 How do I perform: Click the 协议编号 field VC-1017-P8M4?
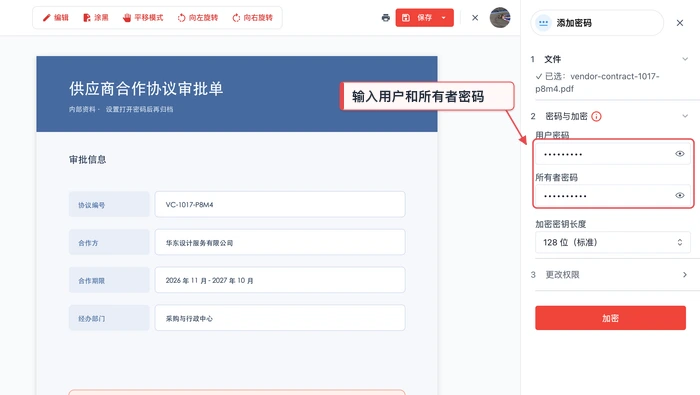(x=280, y=204)
